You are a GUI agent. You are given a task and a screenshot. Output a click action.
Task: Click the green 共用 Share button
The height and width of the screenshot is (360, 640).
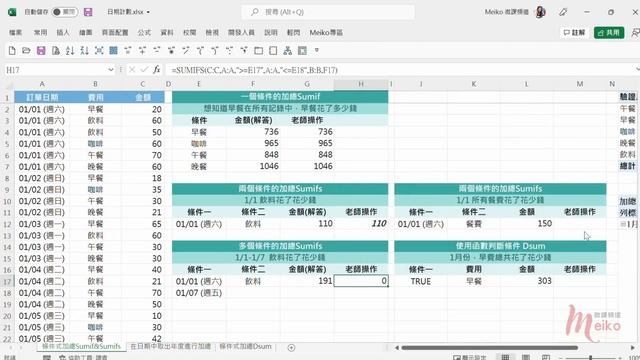point(609,32)
